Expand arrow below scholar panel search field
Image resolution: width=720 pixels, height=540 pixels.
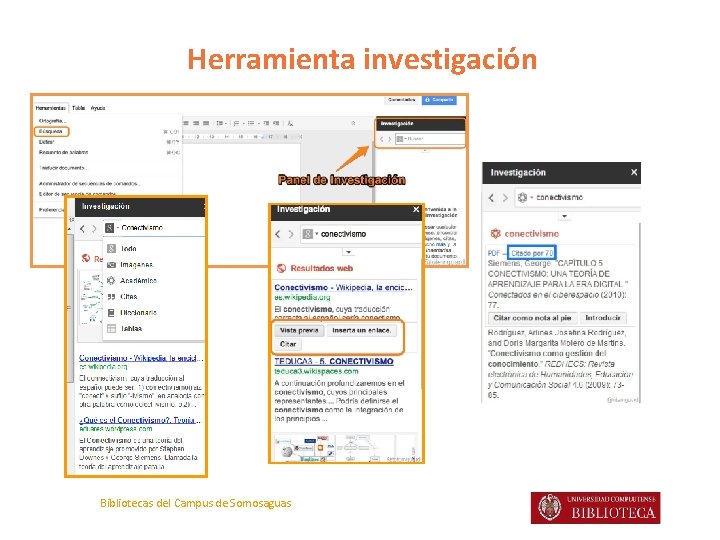[564, 216]
